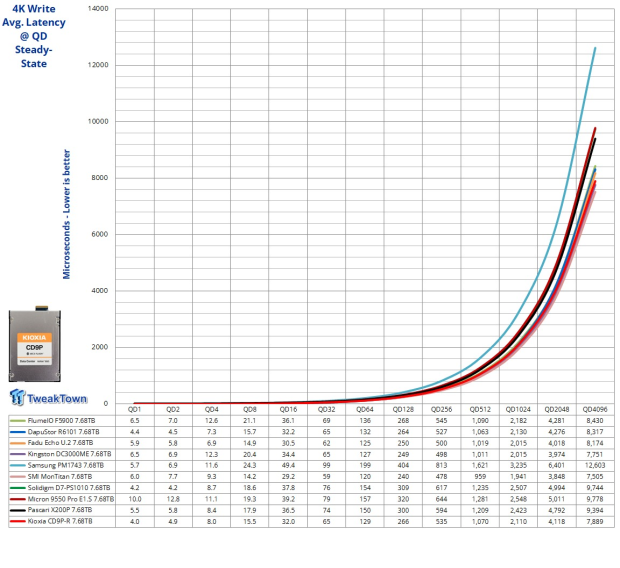620x568 pixels.
Task: Click the Pascari X200P black legend line
Action: coord(18,510)
